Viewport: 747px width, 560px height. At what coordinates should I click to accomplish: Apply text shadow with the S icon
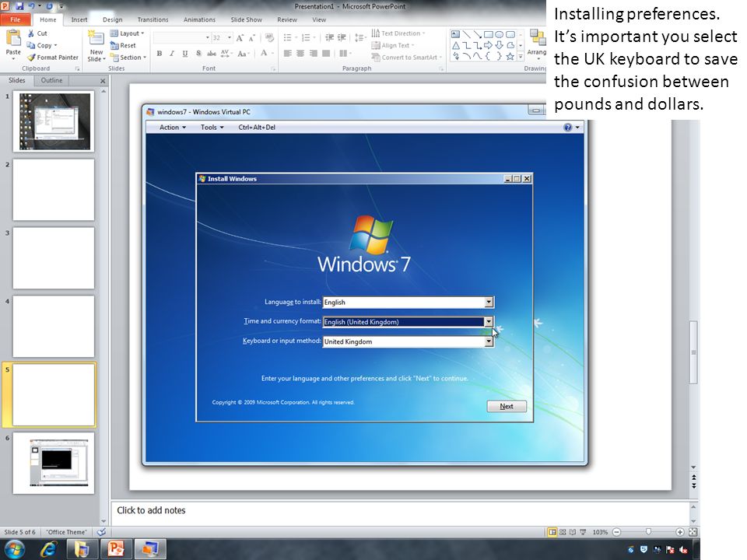click(x=198, y=54)
